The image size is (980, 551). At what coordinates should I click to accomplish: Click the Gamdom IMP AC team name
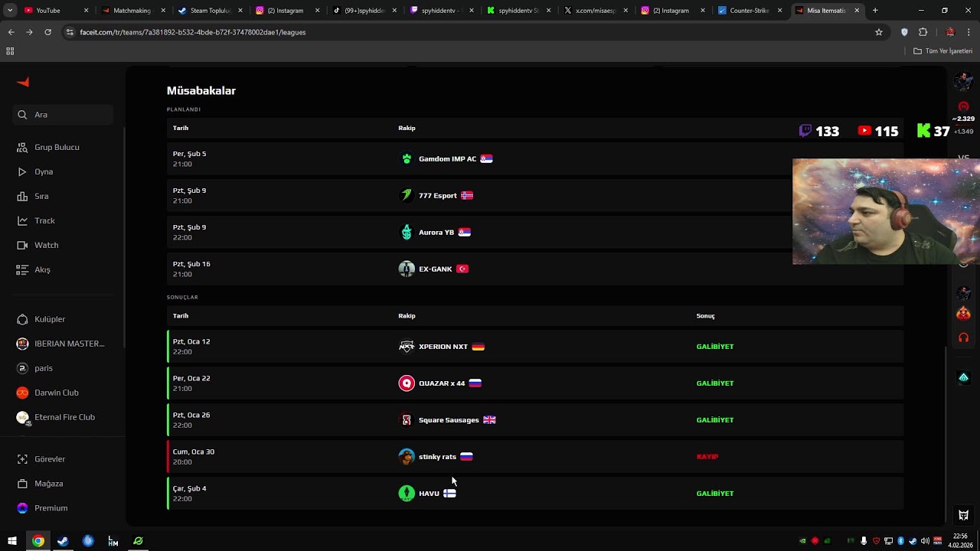447,159
